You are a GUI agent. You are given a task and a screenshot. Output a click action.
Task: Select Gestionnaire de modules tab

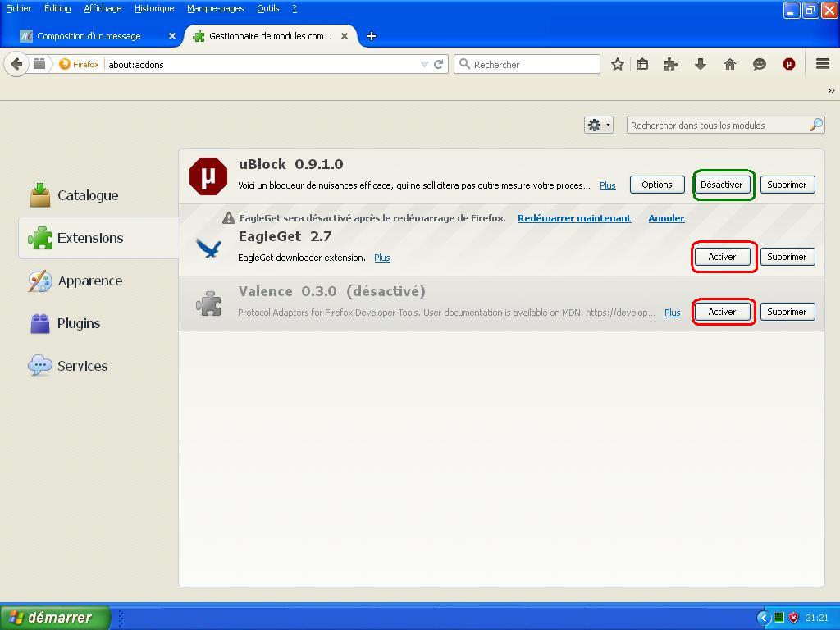click(x=271, y=36)
